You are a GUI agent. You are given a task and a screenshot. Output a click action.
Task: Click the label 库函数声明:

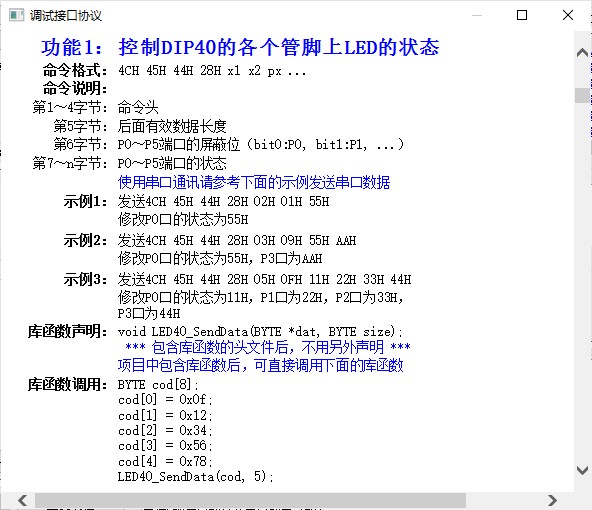[x=68, y=331]
